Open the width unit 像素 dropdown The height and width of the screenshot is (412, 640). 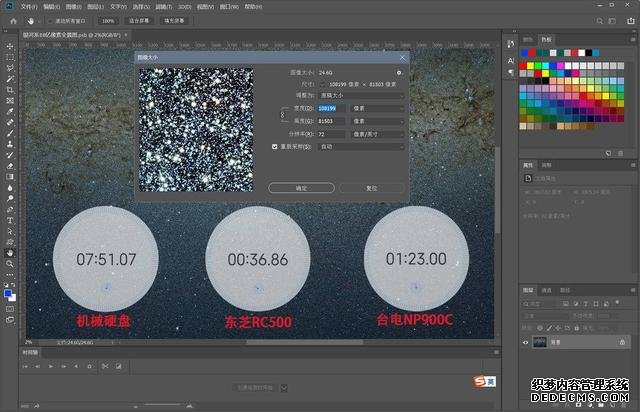378,108
